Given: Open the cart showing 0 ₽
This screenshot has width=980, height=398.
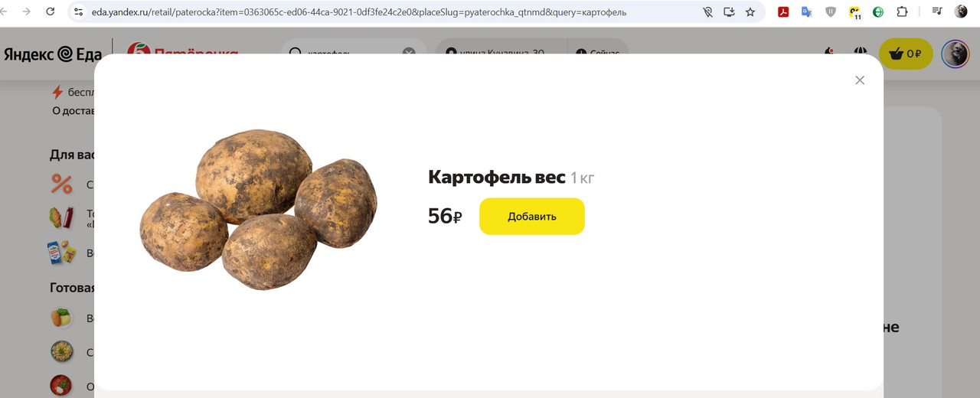Looking at the screenshot, I should click(906, 54).
